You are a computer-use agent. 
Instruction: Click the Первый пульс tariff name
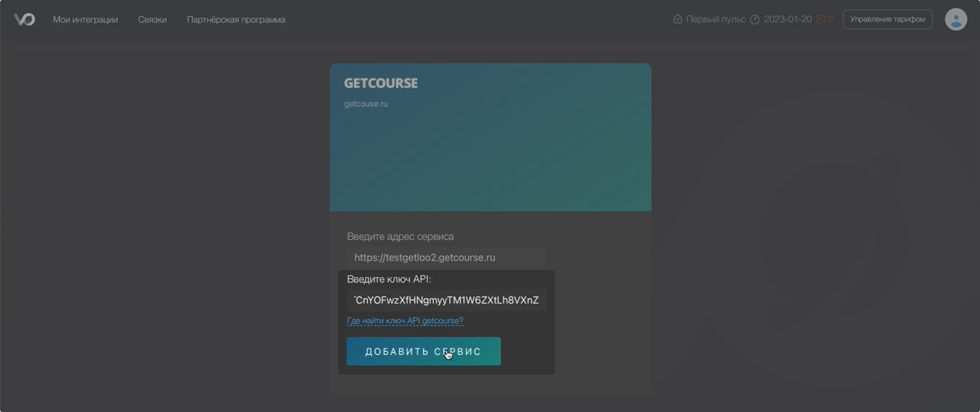tap(715, 20)
